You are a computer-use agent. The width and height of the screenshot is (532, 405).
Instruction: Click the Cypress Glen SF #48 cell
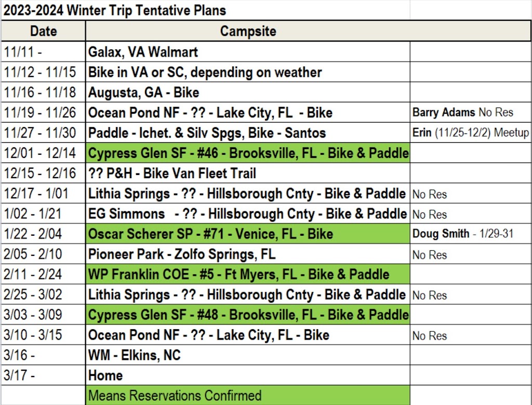pos(248,315)
